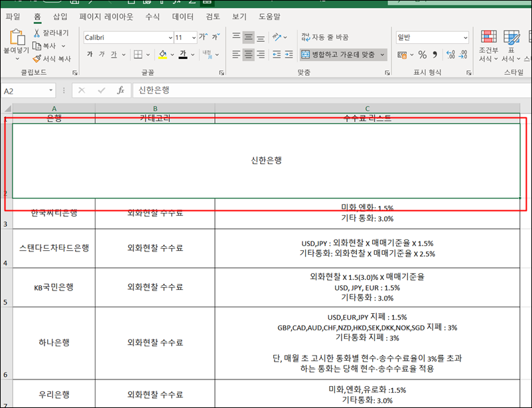This screenshot has width=532, height=408.
Task: Expand the Merge and Center dropdown arrow
Action: click(382, 54)
